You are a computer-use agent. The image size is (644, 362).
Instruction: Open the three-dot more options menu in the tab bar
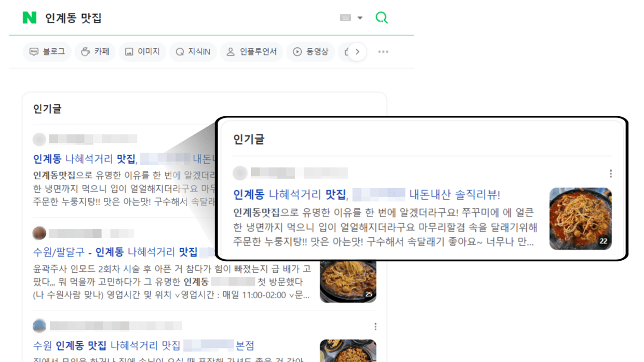coord(383,52)
